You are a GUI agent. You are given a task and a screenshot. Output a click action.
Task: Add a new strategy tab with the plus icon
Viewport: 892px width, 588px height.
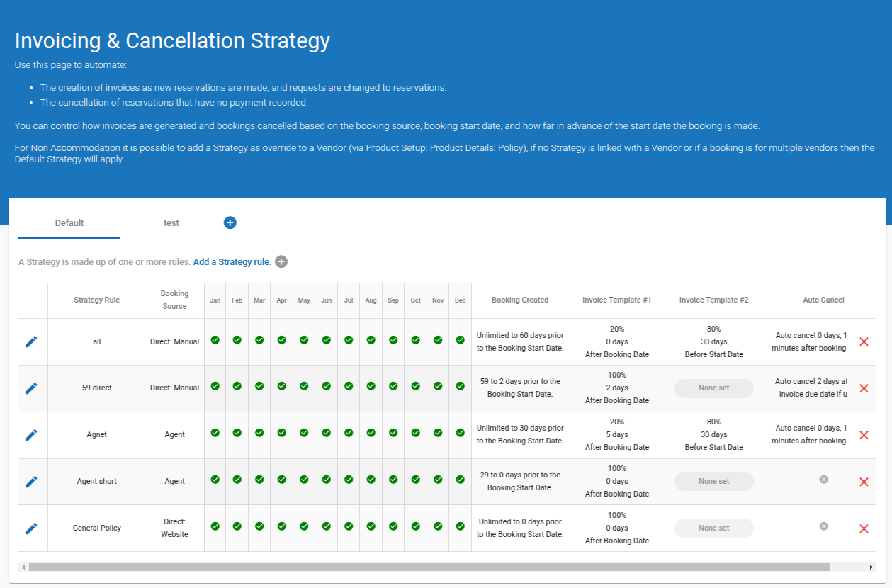click(230, 222)
